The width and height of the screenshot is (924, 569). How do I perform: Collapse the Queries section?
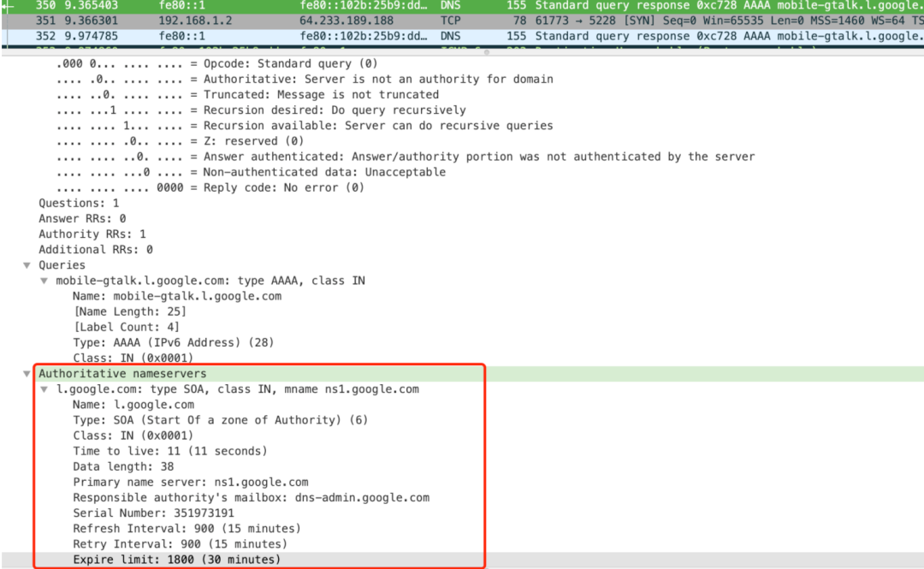27,265
